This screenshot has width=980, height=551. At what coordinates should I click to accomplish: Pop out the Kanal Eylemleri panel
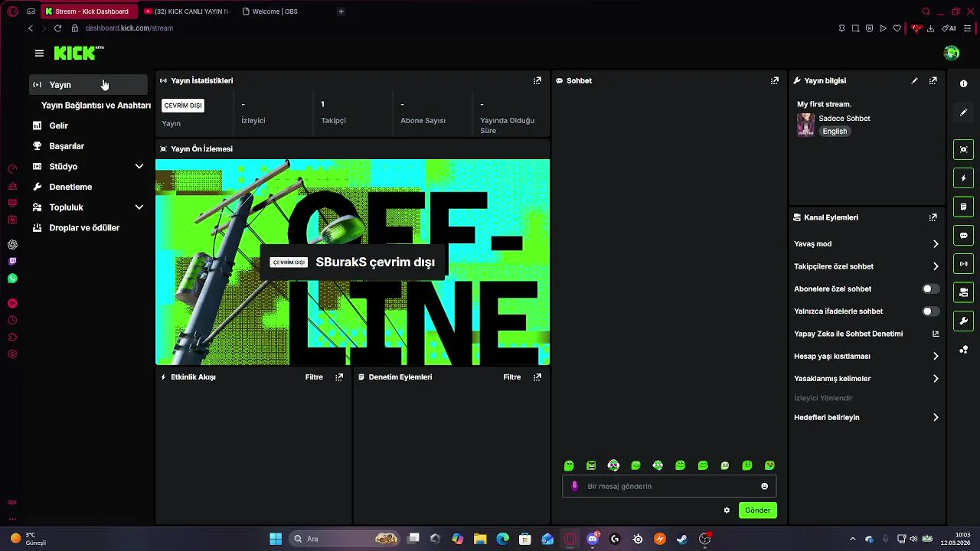click(933, 217)
